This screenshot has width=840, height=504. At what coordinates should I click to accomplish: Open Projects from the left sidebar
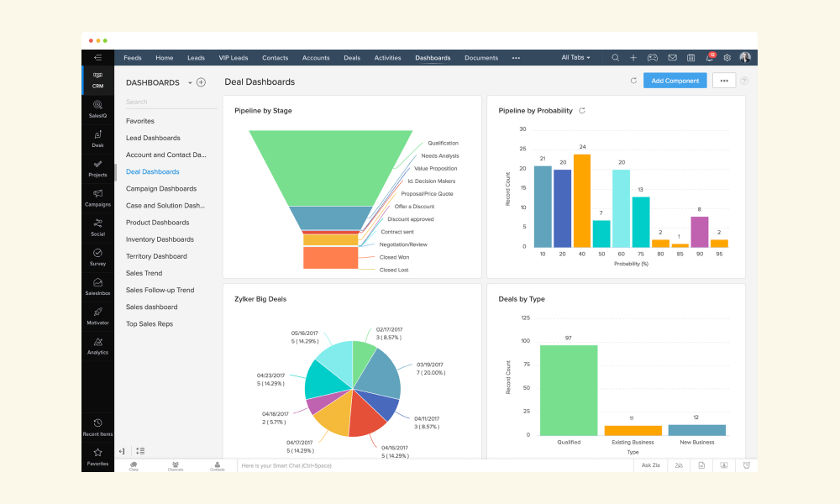pos(97,168)
